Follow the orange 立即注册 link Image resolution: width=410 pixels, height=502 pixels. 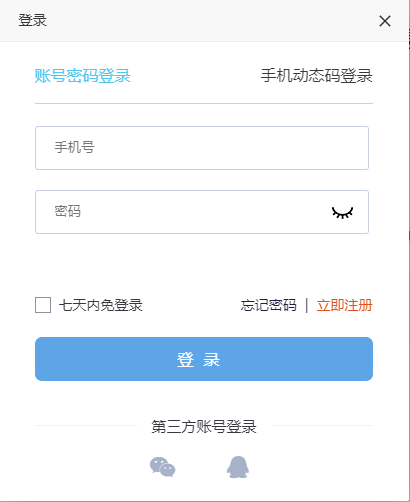[x=344, y=305]
